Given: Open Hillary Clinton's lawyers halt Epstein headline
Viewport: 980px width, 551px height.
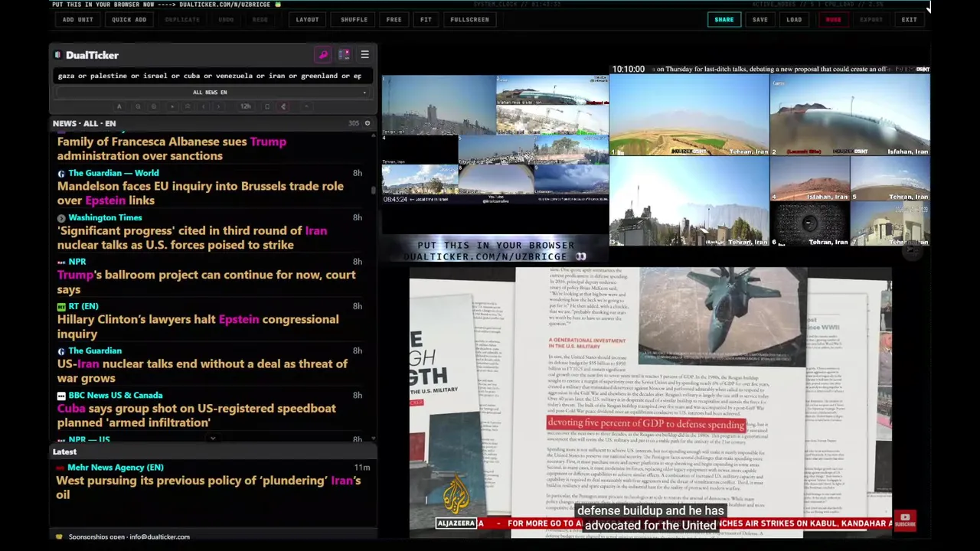Looking at the screenshot, I should [198, 326].
